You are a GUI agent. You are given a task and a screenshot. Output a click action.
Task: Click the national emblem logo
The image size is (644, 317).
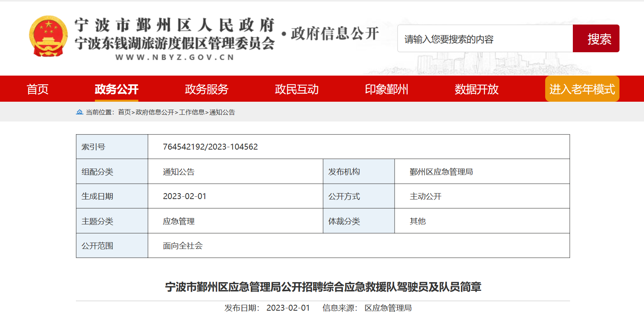click(x=48, y=36)
